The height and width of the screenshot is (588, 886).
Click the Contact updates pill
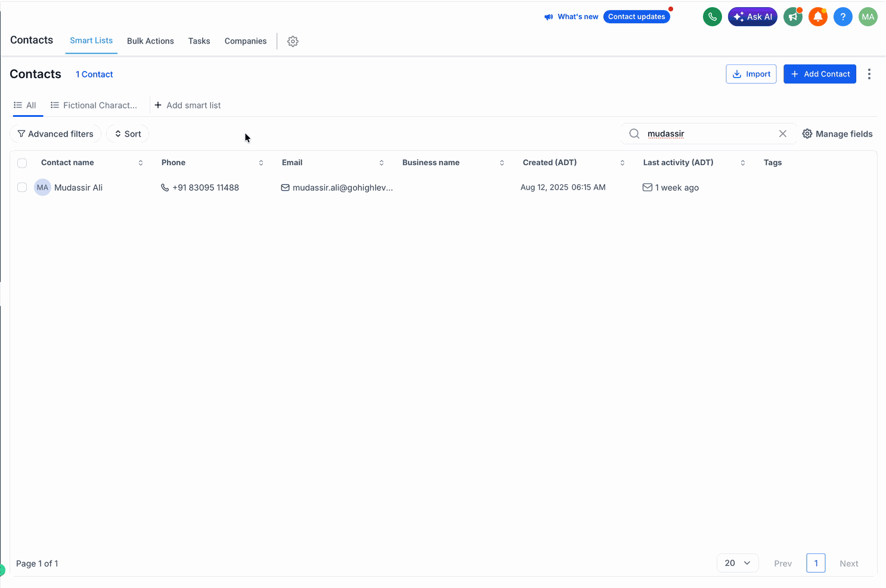637,17
